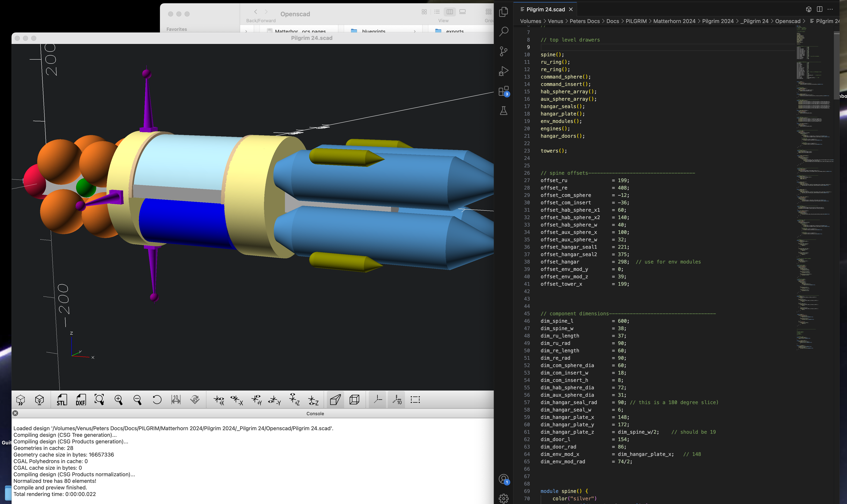Expand the Pilgrim 2024 breadcrumb
The width and height of the screenshot is (847, 504).
pos(718,21)
